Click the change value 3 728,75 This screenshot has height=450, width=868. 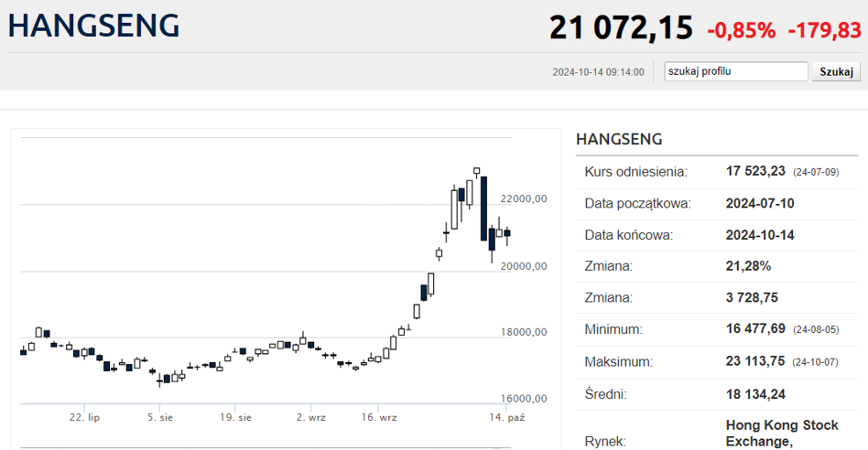click(x=752, y=298)
